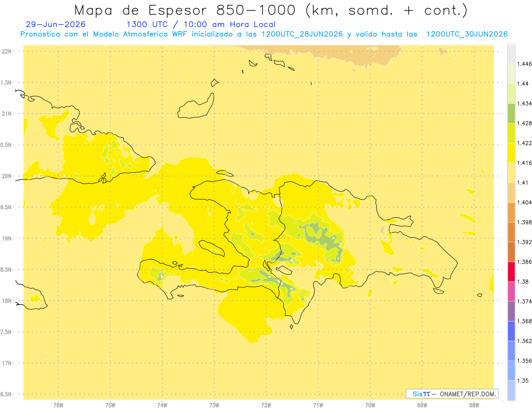The image size is (532, 411).
Task: Select the blue colorbar segment between 1.362 and 1.368
Action: 511,331
